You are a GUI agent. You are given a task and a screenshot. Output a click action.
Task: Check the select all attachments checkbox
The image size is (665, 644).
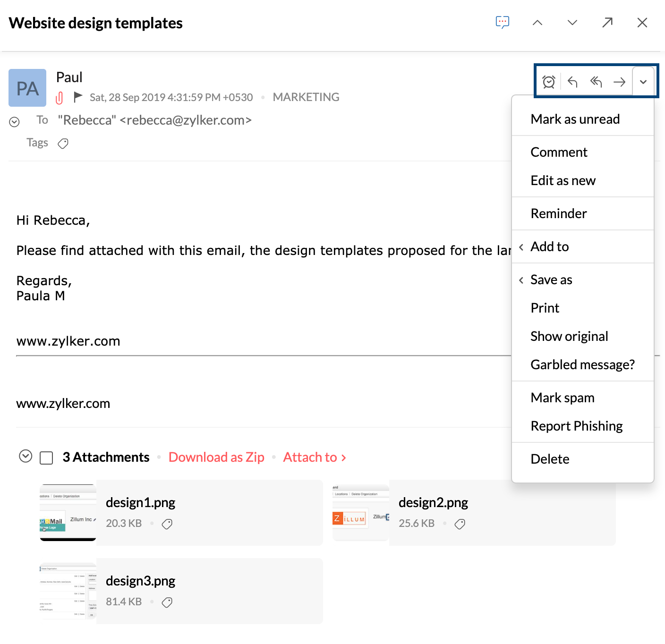point(46,458)
